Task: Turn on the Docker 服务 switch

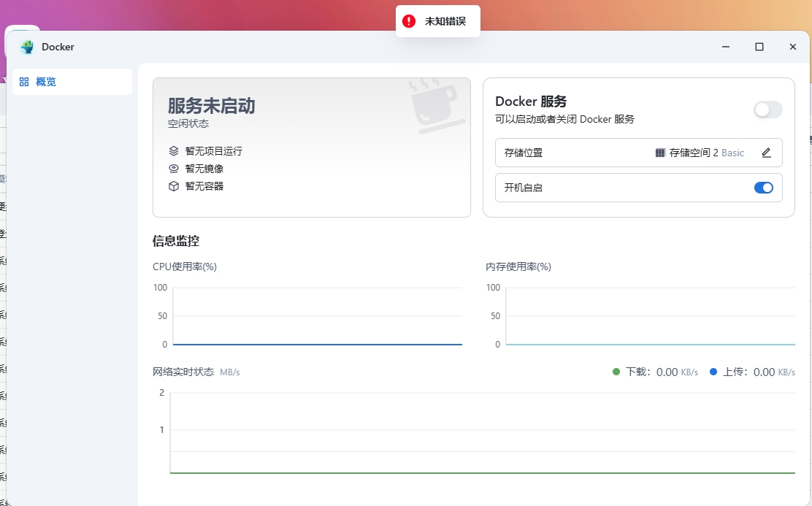Action: click(768, 110)
